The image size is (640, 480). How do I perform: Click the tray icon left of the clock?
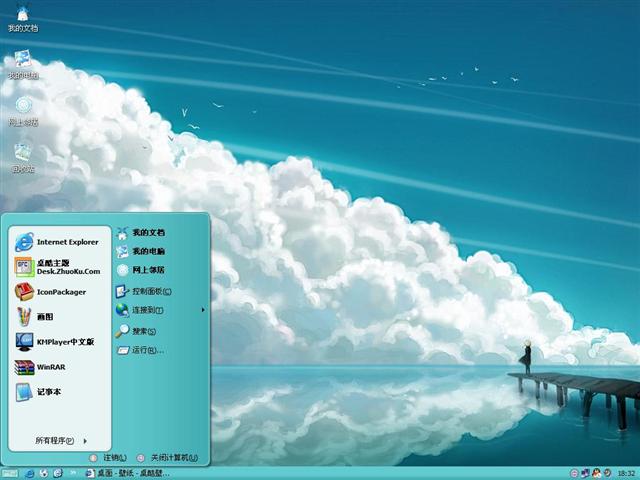coord(607,473)
